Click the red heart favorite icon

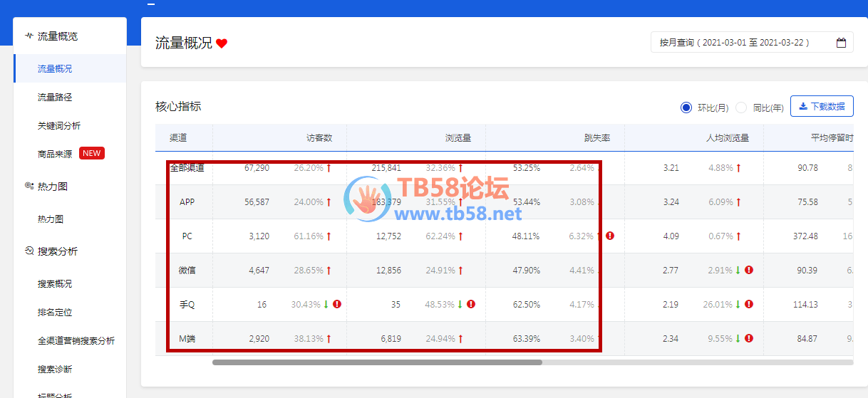(222, 43)
